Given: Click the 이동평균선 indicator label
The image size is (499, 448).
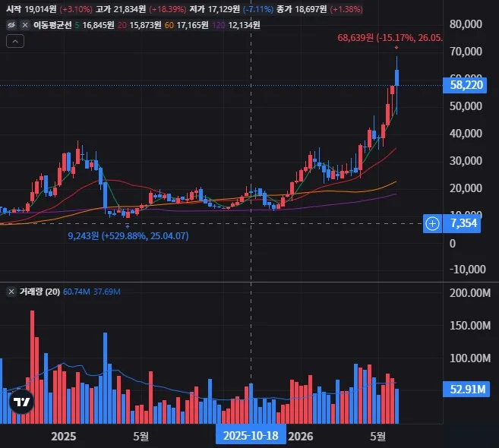Looking at the screenshot, I should pos(52,25).
